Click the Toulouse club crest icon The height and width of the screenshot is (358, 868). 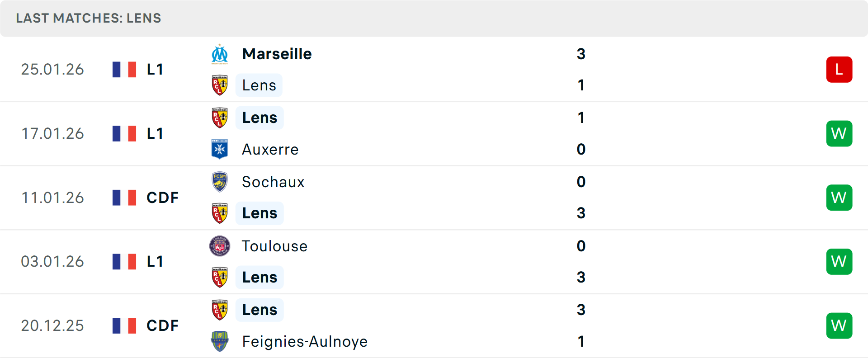[220, 246]
